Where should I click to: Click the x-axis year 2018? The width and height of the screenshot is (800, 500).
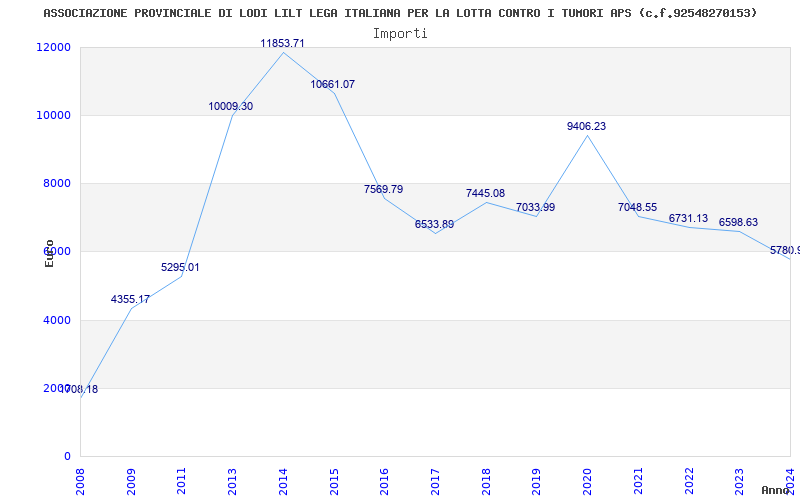coord(486,481)
